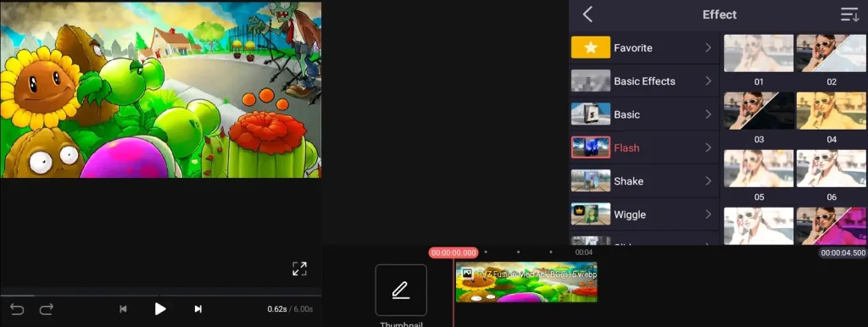Open the Basic category
Image resolution: width=868 pixels, height=327 pixels.
[644, 114]
